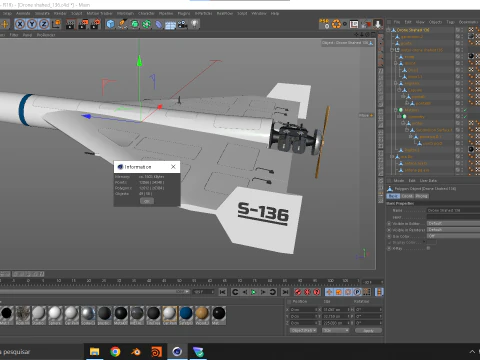
Task: Click the Render View clapperboard icon
Action: pos(70,24)
